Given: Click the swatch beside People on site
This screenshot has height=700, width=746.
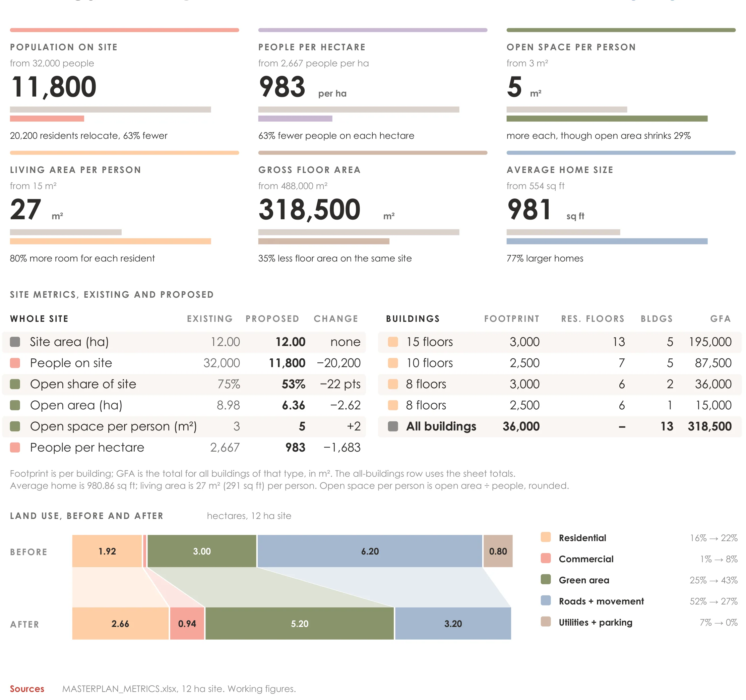Looking at the screenshot, I should click(15, 363).
